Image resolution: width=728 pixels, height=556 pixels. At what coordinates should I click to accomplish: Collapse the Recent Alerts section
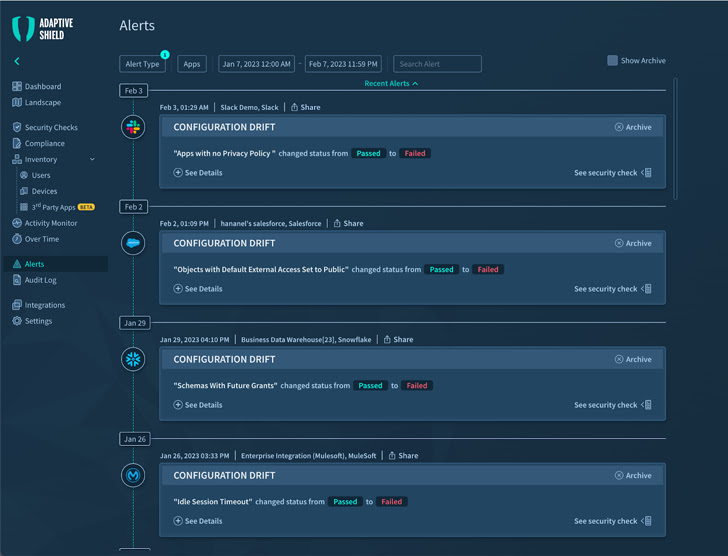(391, 84)
